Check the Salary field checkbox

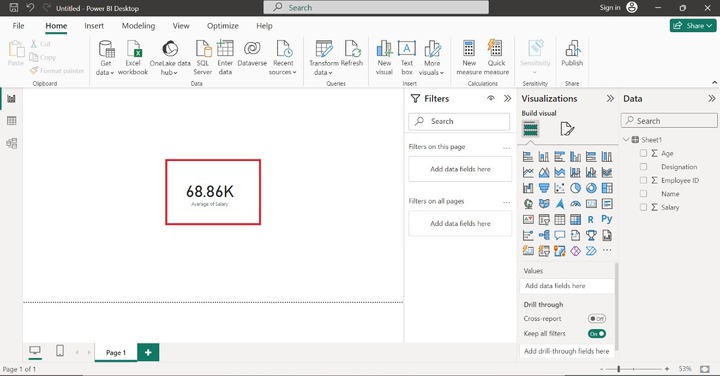coord(643,207)
